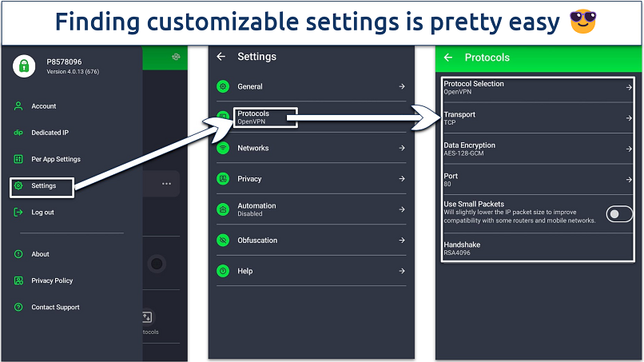Select Protocols in the Settings list
The height and width of the screenshot is (362, 644).
[265, 117]
